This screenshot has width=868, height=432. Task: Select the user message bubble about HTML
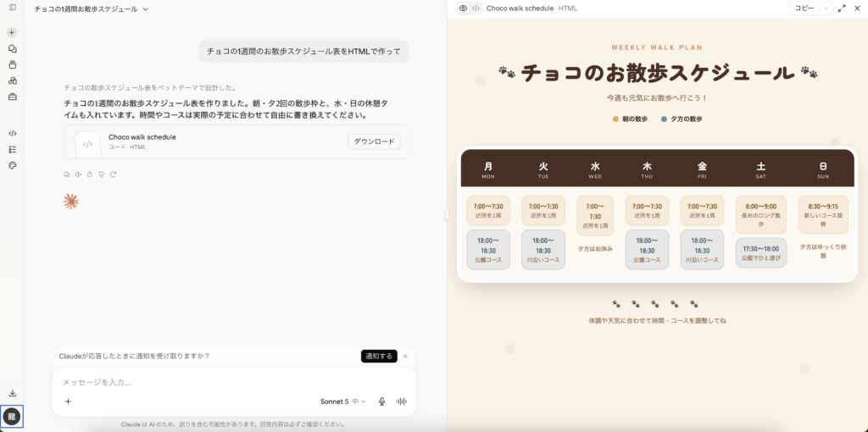(303, 51)
